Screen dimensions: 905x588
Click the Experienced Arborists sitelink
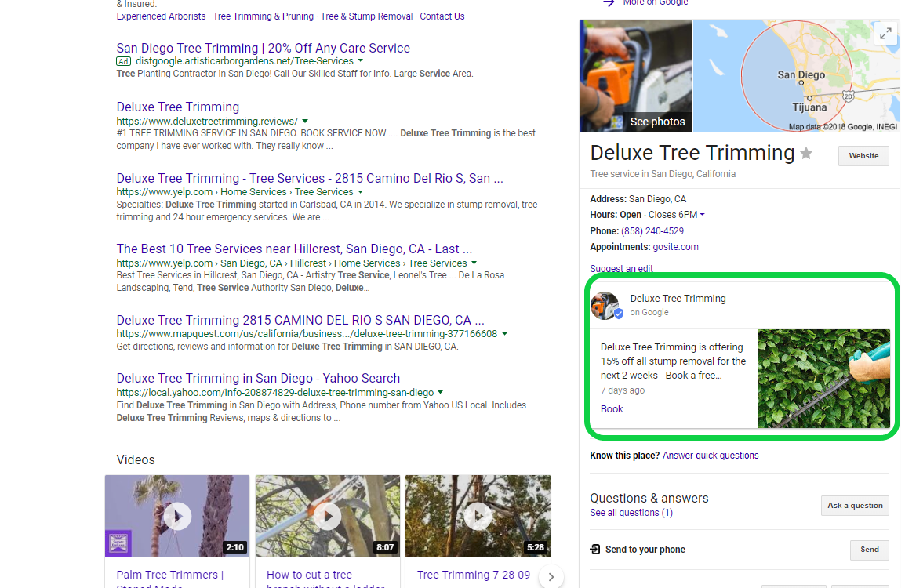[161, 16]
